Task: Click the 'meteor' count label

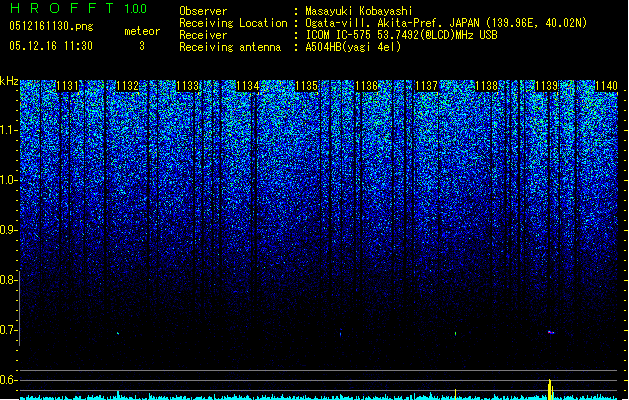Action: (142, 31)
